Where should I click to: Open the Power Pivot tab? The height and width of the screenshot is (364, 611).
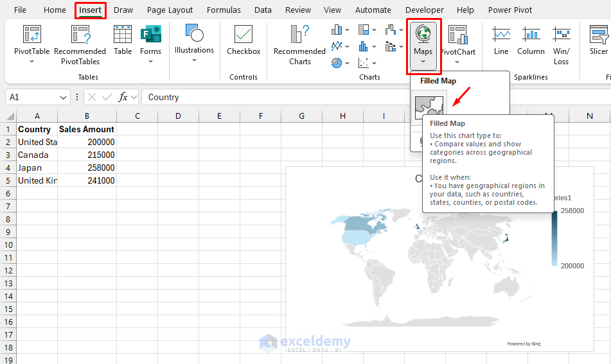click(x=510, y=10)
